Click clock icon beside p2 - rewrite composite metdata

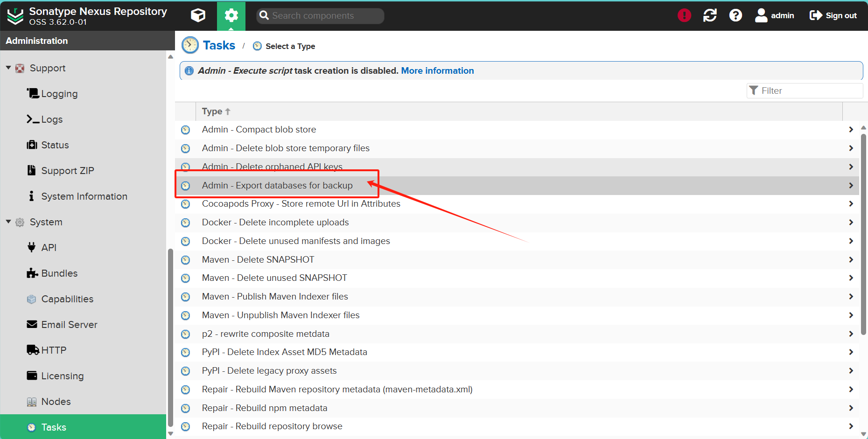tap(186, 334)
